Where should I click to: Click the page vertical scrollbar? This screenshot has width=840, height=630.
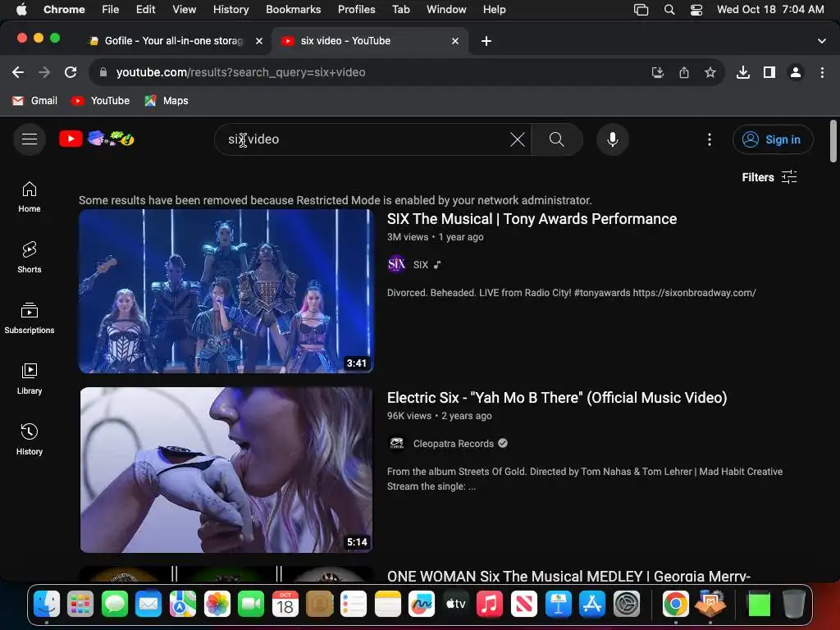point(833,141)
